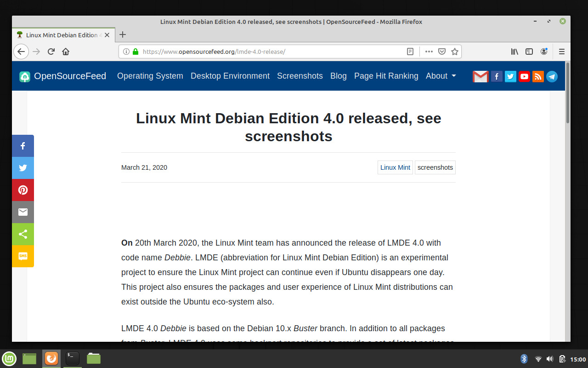588x368 pixels.
Task: Toggle Reader View in the address bar
Action: (410, 52)
